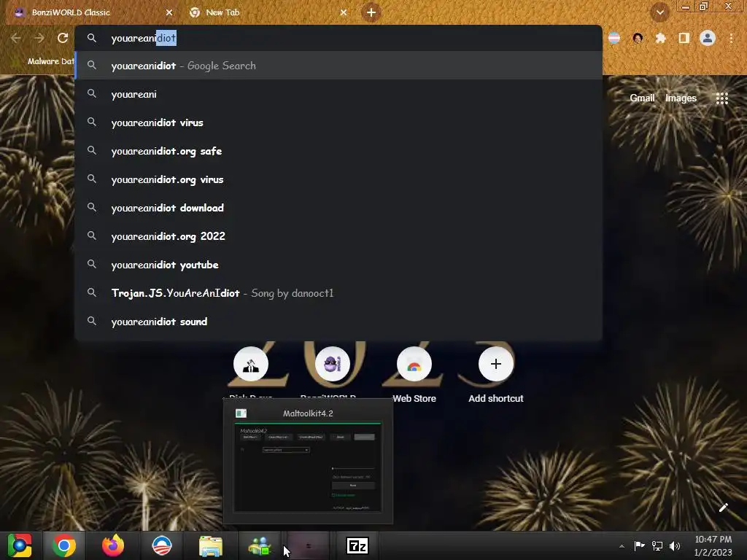Switch to the BonziWORLD Classic tab

93,12
